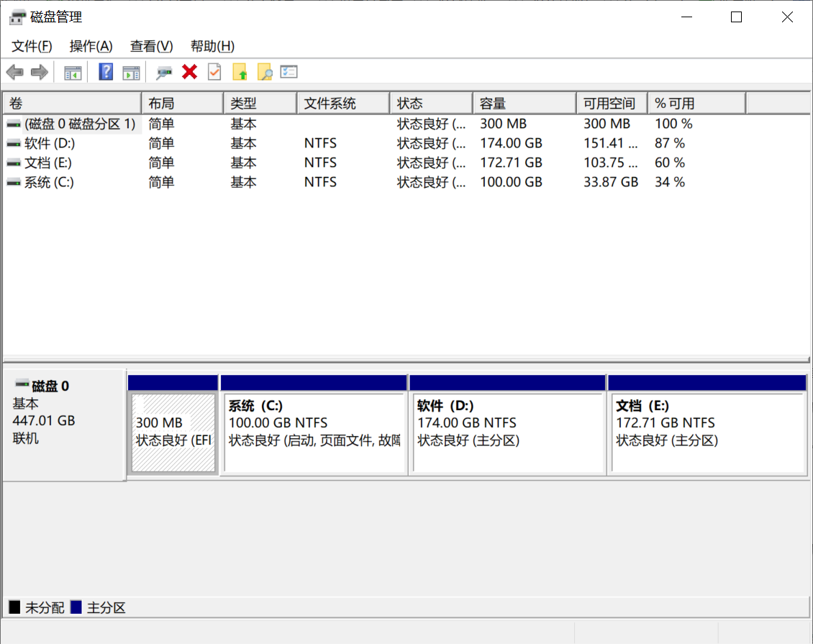Select the 系统 (C:) partition block
The width and height of the screenshot is (813, 644).
click(x=314, y=432)
